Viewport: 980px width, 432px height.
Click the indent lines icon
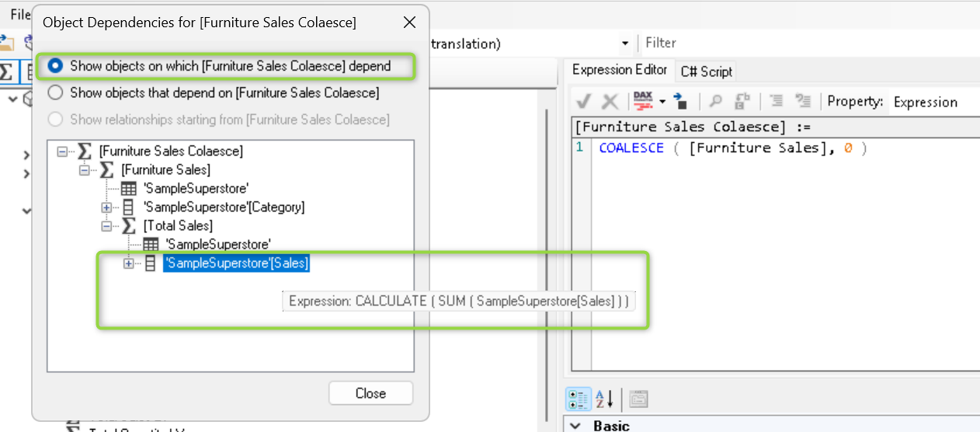pos(777,101)
